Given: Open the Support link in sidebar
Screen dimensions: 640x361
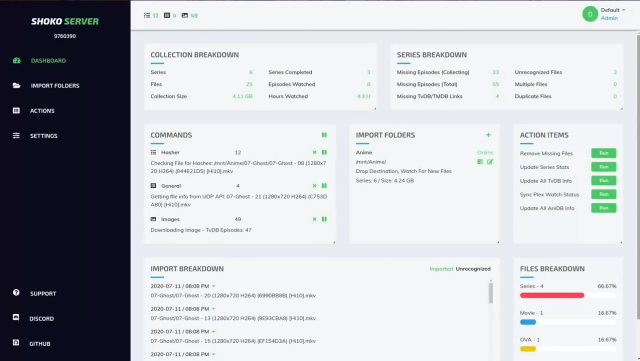Looking at the screenshot, I should pyautogui.click(x=43, y=294).
